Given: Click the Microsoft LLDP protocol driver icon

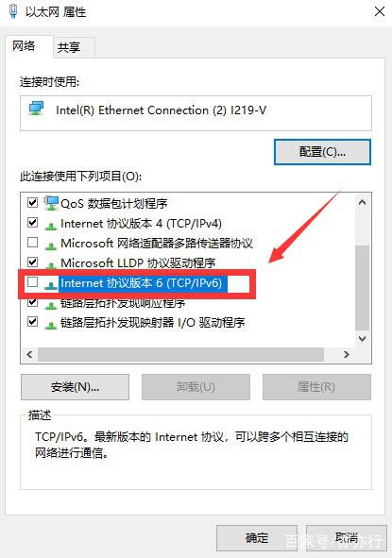Looking at the screenshot, I should click(x=51, y=264).
